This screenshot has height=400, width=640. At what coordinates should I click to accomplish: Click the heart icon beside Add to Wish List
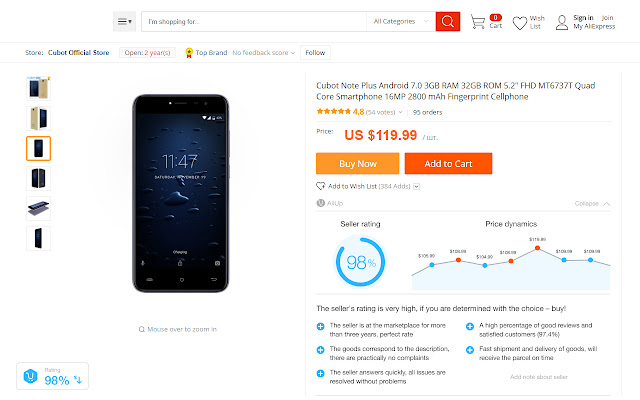pos(320,186)
